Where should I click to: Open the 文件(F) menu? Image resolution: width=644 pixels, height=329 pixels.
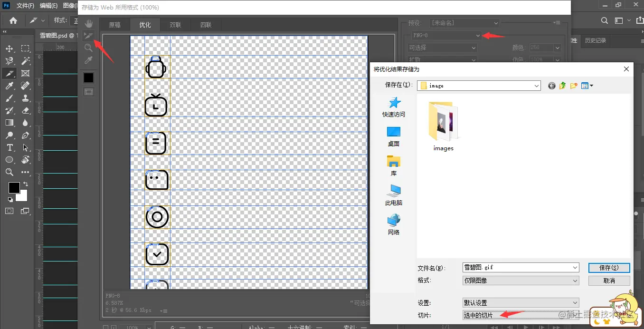pyautogui.click(x=25, y=6)
